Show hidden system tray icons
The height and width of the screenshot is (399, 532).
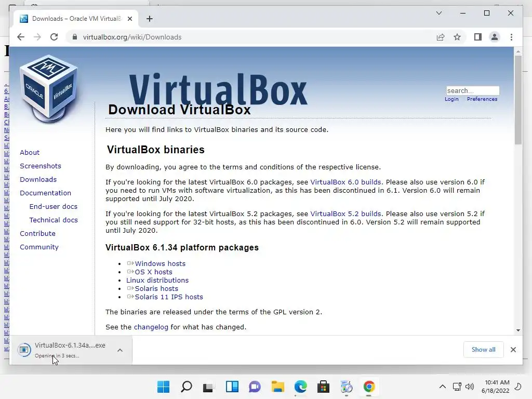click(x=443, y=387)
